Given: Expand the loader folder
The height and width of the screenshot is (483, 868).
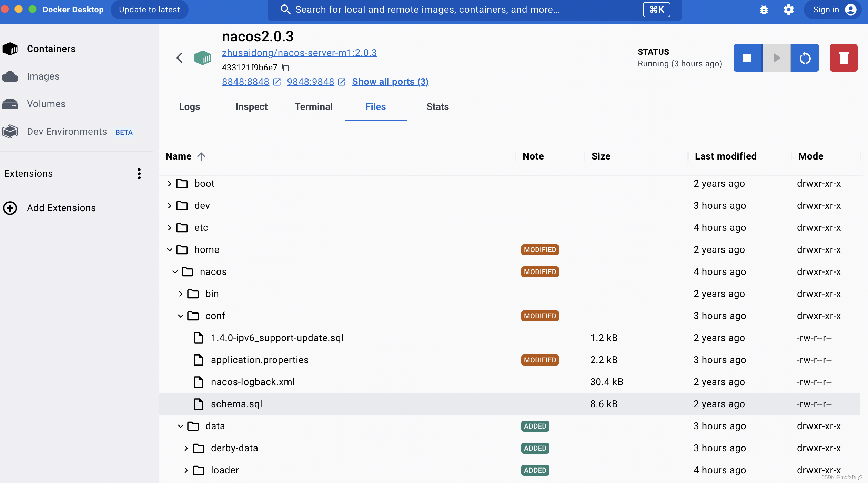Looking at the screenshot, I should [x=186, y=470].
